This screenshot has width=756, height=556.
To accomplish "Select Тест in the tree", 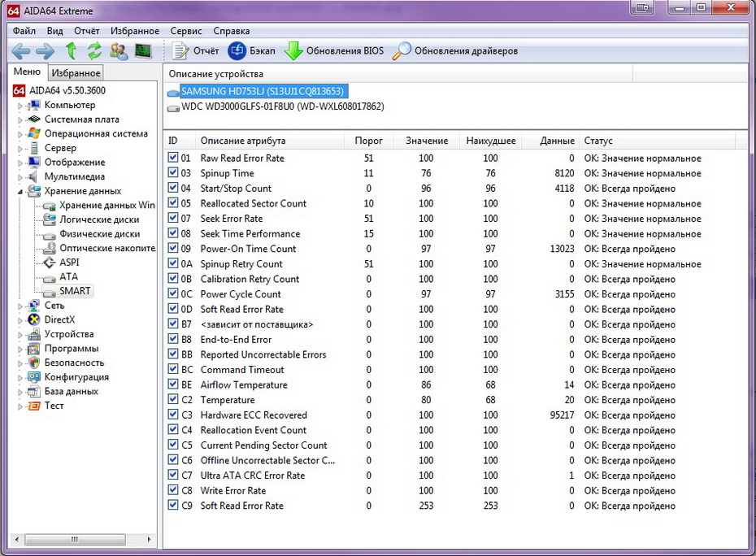I will pyautogui.click(x=54, y=406).
